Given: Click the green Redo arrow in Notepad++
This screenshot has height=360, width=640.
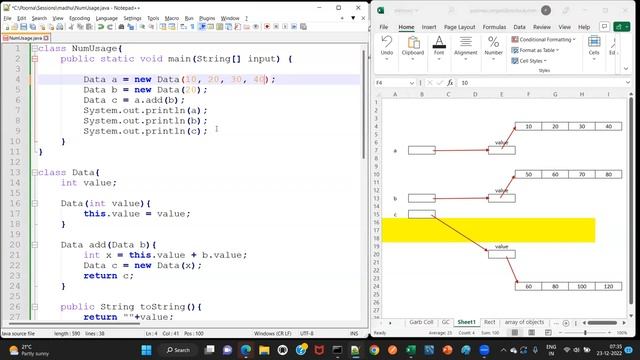Looking at the screenshot, I should pos(109,27).
